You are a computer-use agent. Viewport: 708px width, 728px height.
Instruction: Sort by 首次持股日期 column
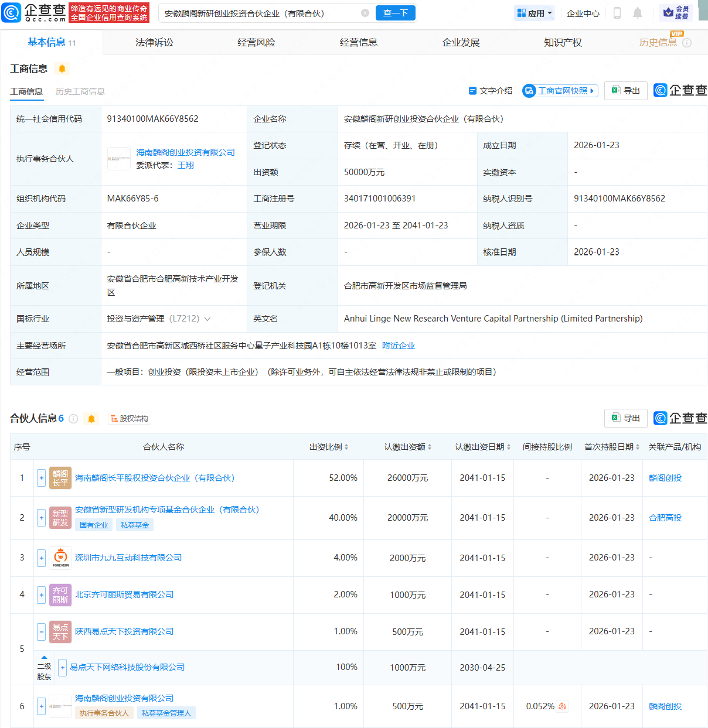coord(612,447)
